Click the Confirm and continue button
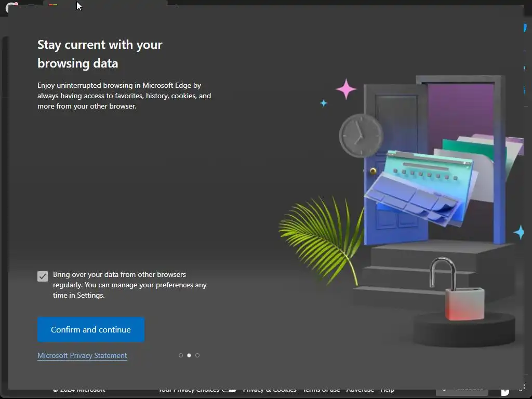 click(x=91, y=329)
